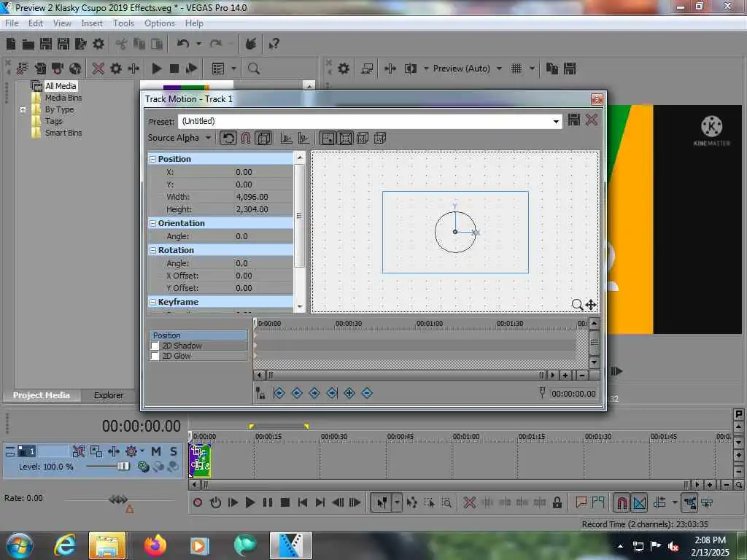Collapse the Position property group

(153, 159)
